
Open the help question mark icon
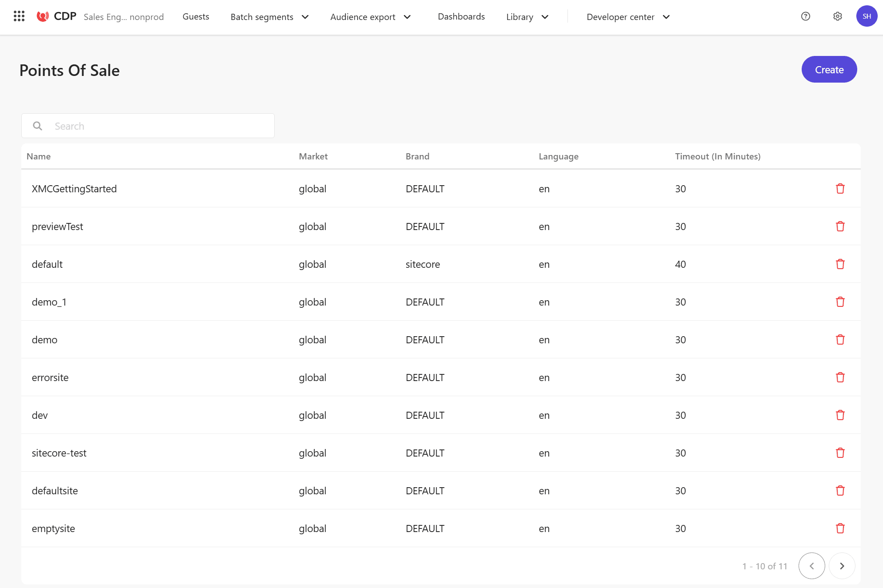pos(805,16)
